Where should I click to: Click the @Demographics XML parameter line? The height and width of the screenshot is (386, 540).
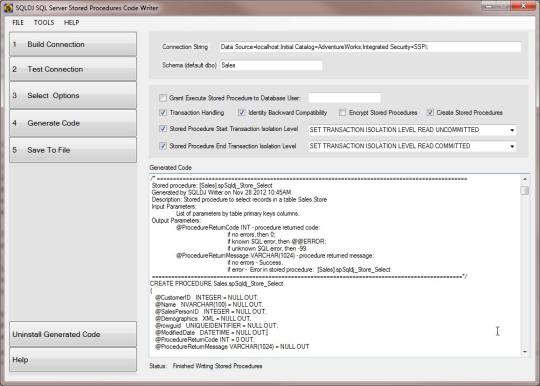(203, 319)
